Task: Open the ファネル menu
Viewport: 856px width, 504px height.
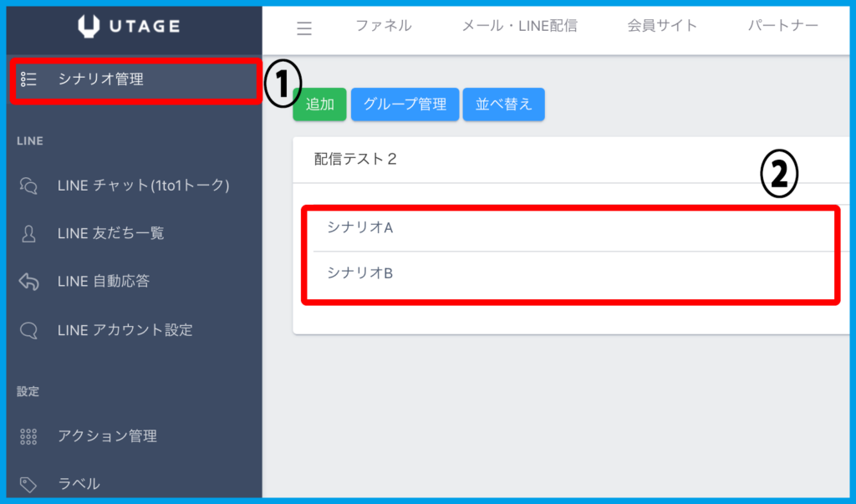Action: (384, 25)
